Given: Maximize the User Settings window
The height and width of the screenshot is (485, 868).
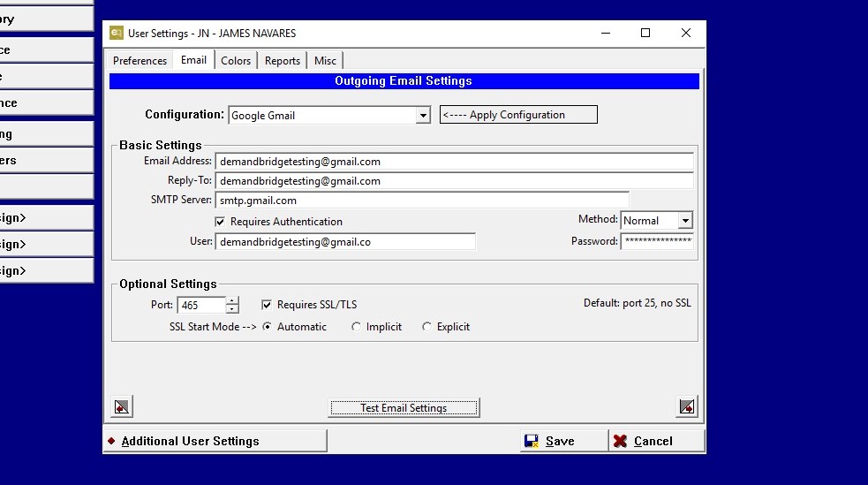Looking at the screenshot, I should 645,34.
